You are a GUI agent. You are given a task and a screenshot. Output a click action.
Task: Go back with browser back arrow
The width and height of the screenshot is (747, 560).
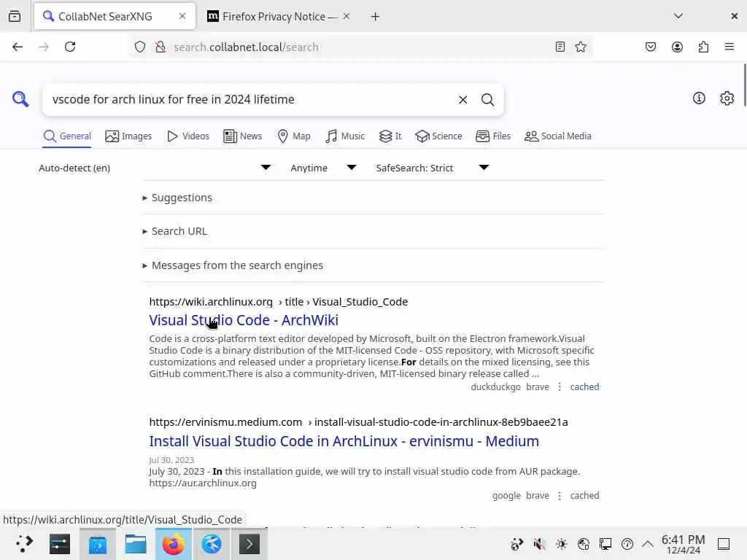point(18,47)
